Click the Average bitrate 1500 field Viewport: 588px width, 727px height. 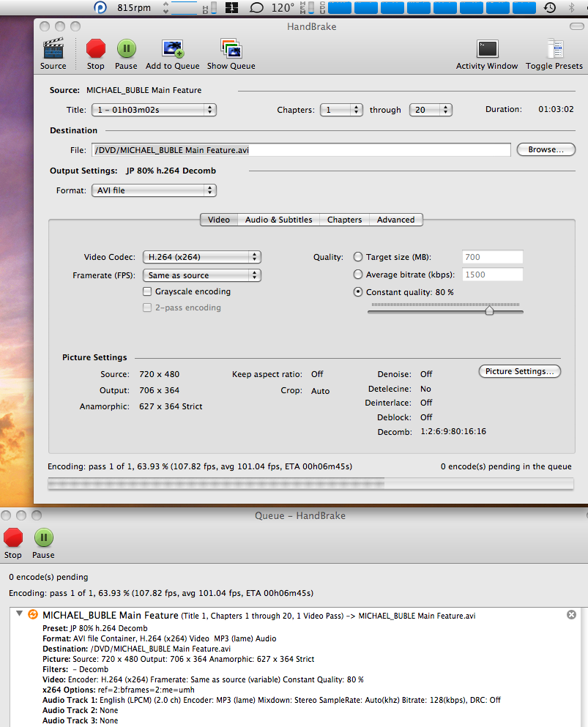coord(493,275)
